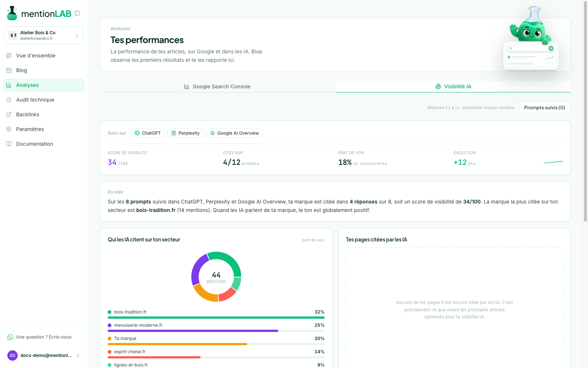Click the Google G logo icon
The image size is (588, 368).
coord(212,133)
